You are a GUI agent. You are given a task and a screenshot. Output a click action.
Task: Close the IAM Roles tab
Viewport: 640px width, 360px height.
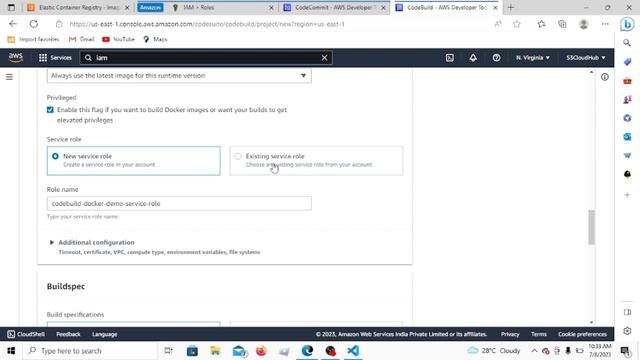click(x=271, y=7)
